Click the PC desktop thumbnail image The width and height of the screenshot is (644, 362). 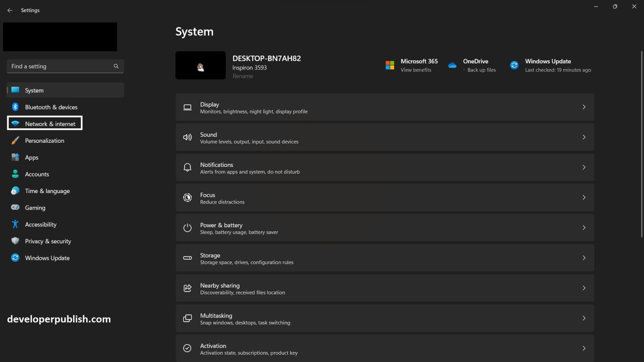[x=200, y=65]
